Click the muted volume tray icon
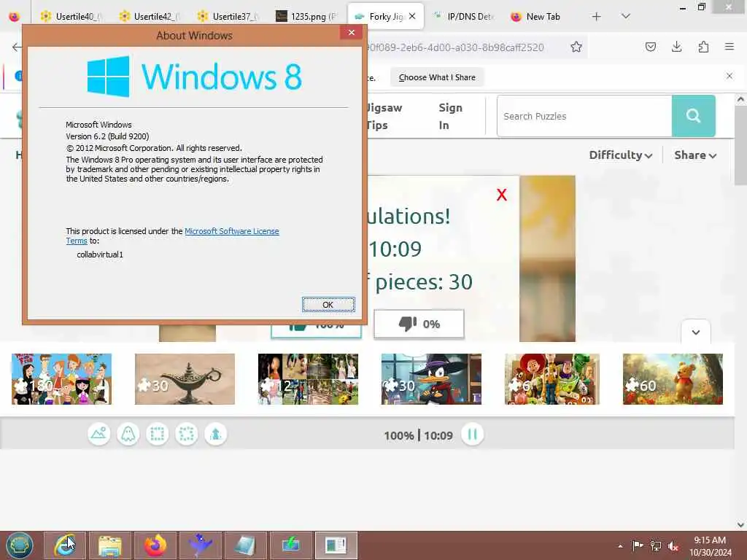747x560 pixels. 673,546
